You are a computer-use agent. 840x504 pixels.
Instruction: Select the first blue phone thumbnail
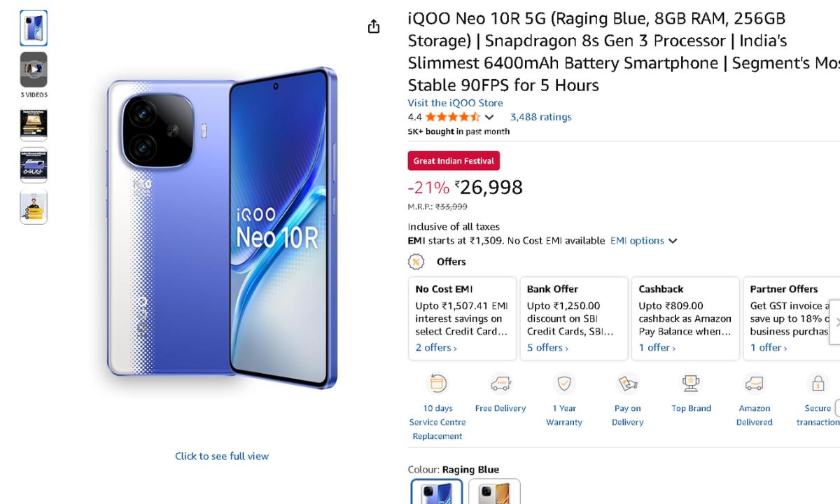[34, 28]
